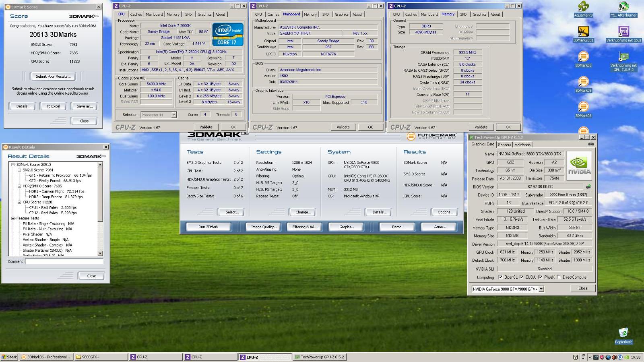Select the GPU-Z.0.5.2 desktop shortcut
This screenshot has width=644, height=362.
coord(623,62)
